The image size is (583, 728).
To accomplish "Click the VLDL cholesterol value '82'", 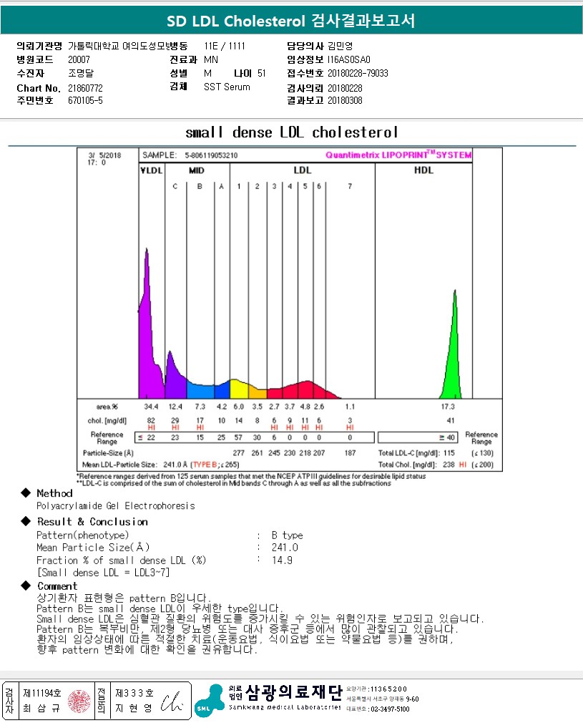I will [151, 421].
